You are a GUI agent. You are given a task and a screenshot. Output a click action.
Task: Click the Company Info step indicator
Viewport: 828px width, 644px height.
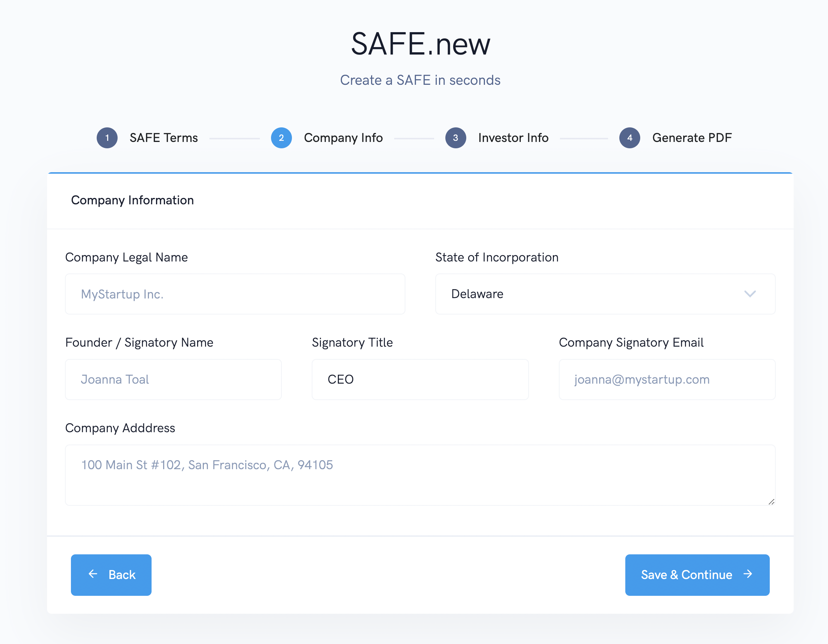tap(281, 138)
